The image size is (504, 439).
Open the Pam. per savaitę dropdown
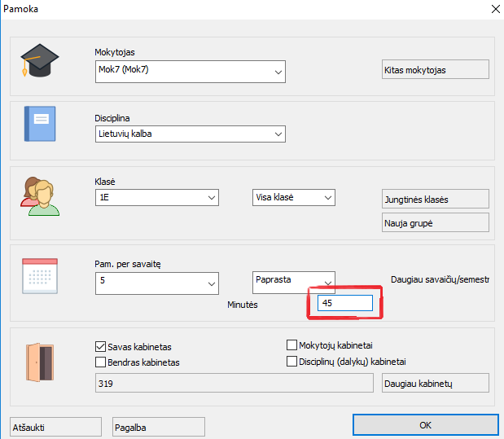click(156, 283)
